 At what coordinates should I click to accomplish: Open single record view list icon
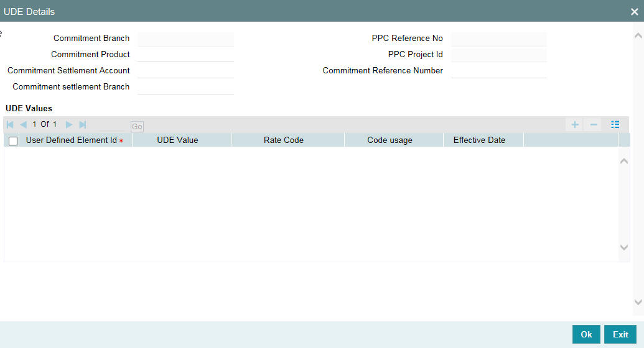tap(615, 124)
